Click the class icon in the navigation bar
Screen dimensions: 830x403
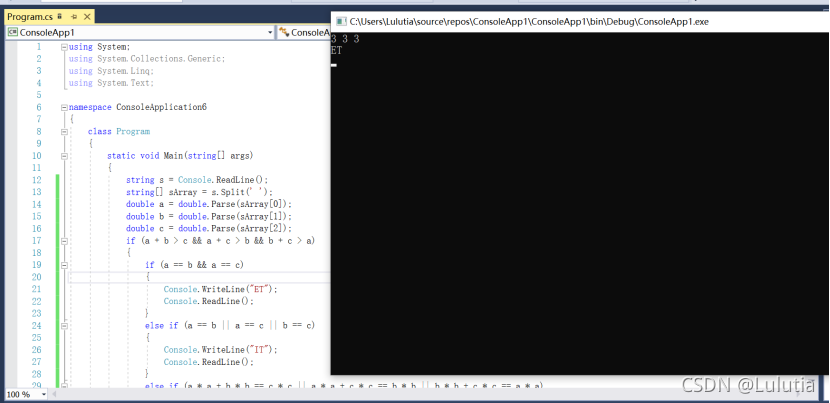coord(284,32)
